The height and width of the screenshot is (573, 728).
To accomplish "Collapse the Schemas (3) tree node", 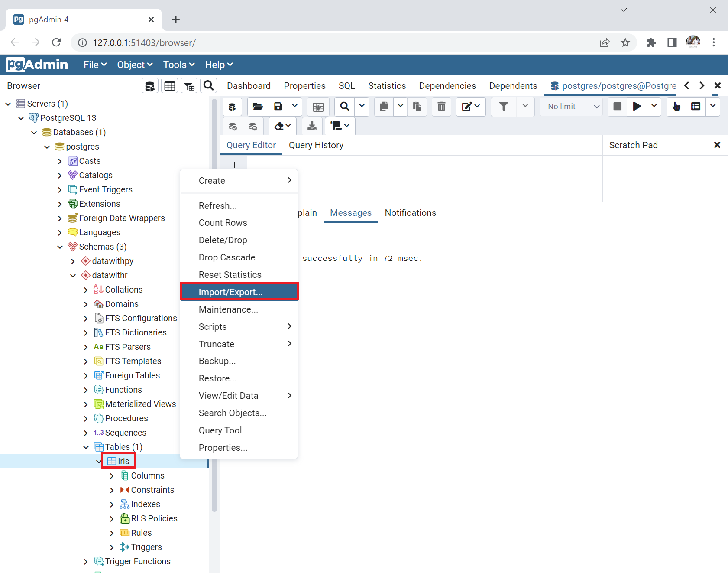I will tap(60, 247).
